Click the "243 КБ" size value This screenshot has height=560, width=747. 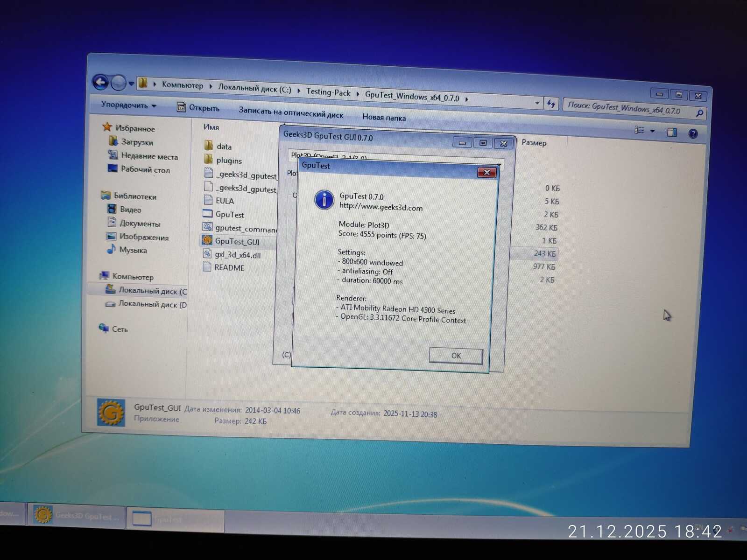[x=545, y=253]
